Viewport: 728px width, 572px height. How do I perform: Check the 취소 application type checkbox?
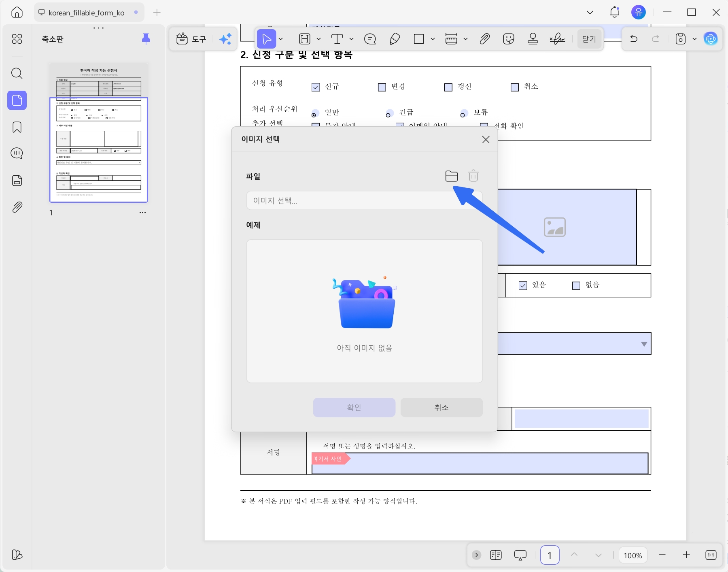(515, 87)
